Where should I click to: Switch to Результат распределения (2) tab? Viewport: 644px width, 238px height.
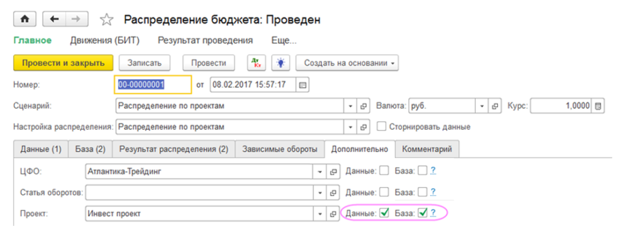pos(174,149)
